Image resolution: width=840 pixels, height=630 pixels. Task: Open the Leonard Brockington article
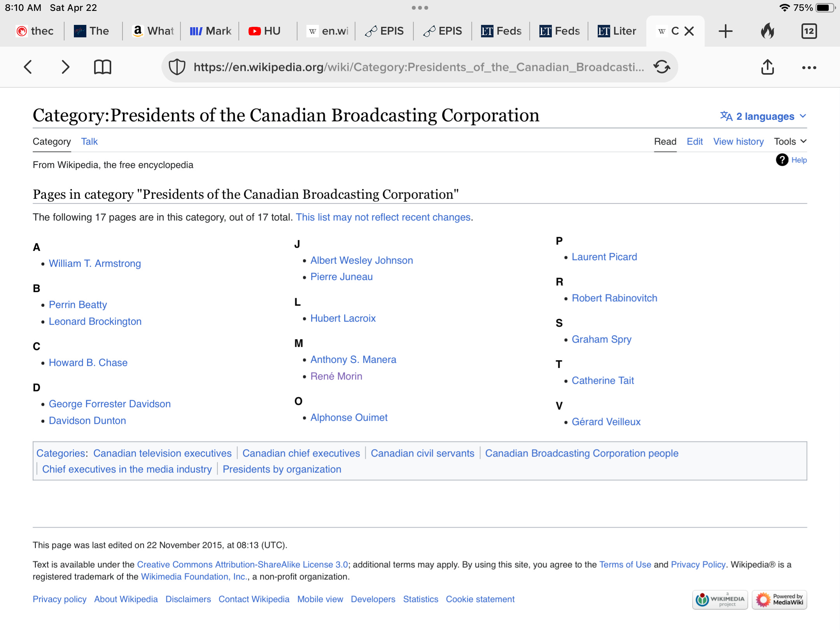[95, 322]
